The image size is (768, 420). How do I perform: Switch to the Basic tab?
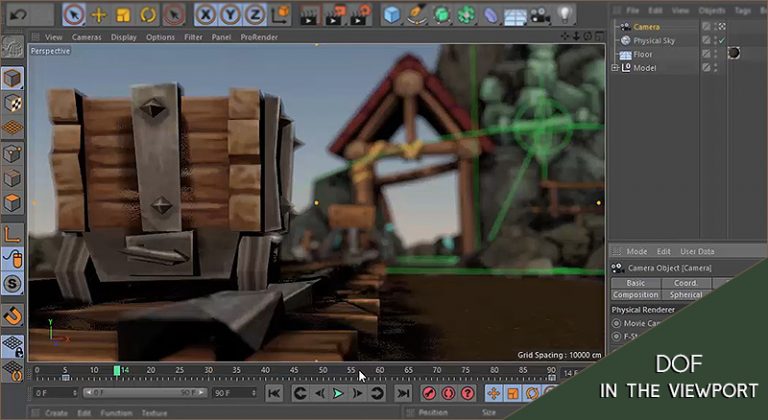point(636,283)
